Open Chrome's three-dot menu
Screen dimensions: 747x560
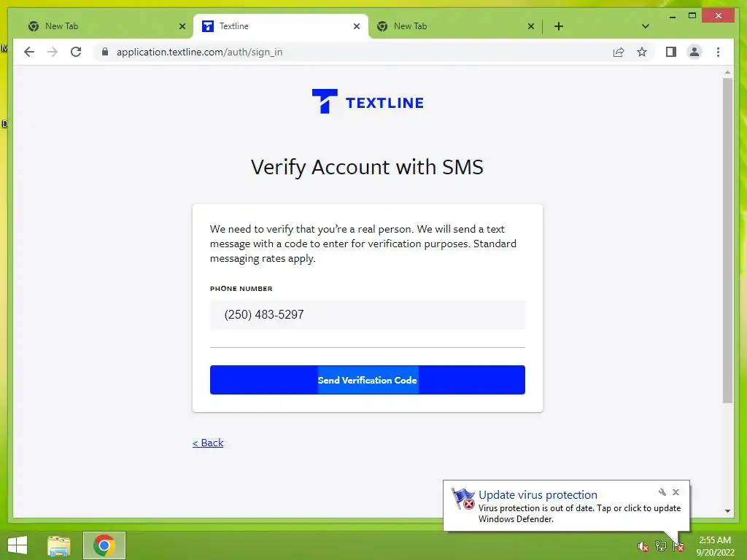coord(718,52)
